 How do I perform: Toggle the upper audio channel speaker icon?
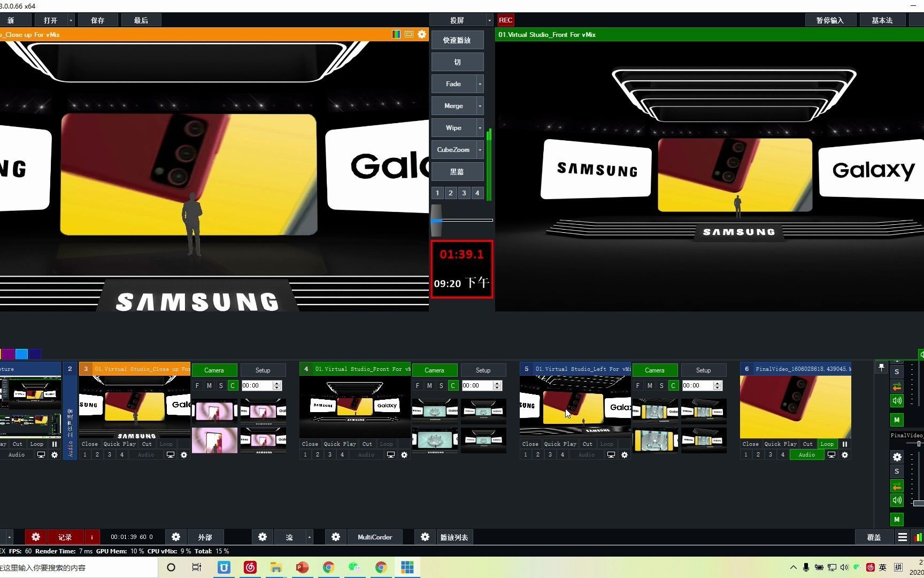897,400
